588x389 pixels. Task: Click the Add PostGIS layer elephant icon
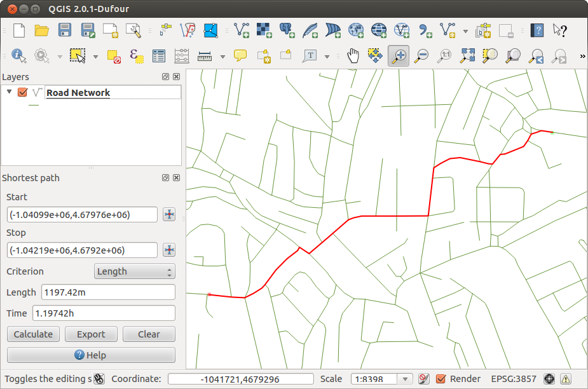coord(287,30)
